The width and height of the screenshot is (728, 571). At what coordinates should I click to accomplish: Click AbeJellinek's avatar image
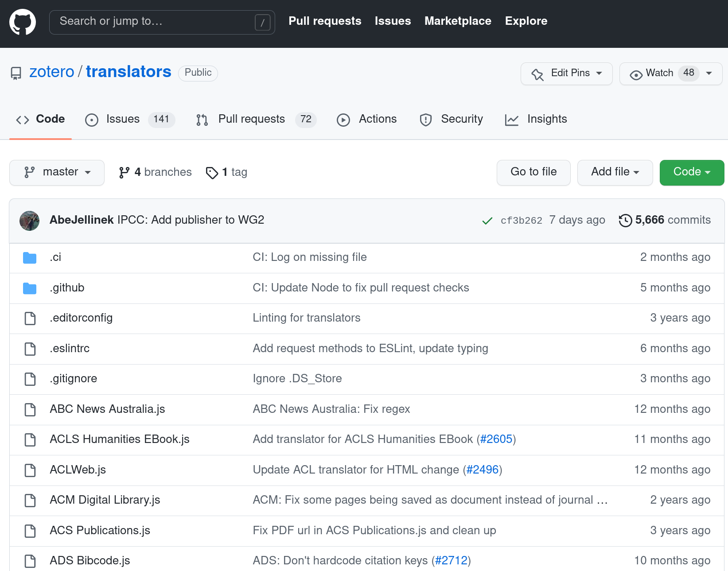(x=29, y=221)
